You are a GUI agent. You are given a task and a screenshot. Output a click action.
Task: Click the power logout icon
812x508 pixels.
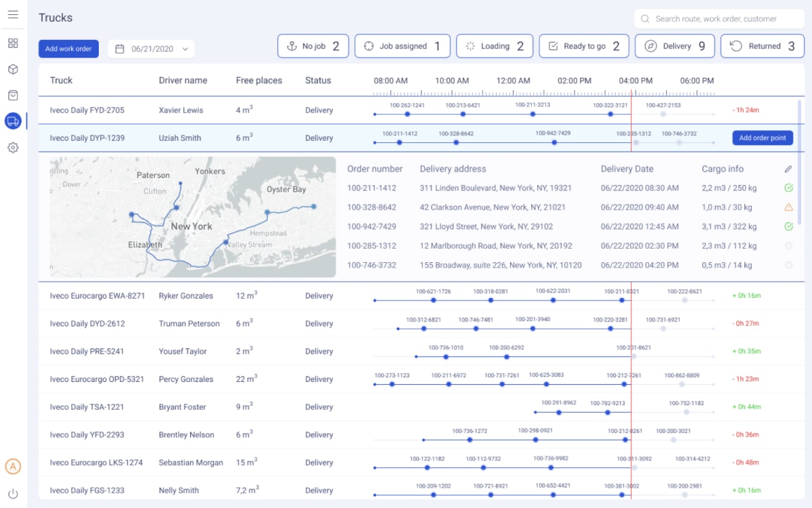tap(13, 494)
